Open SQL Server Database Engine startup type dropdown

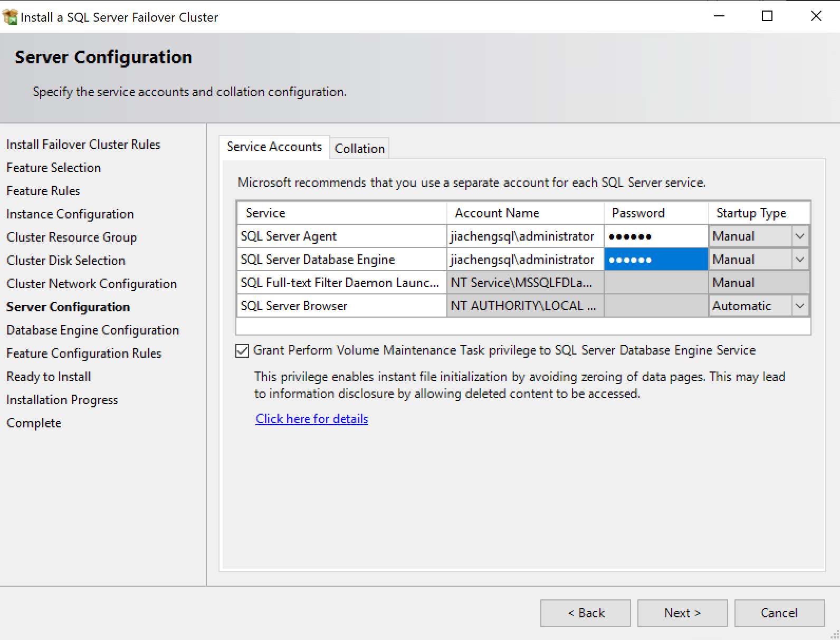[800, 260]
